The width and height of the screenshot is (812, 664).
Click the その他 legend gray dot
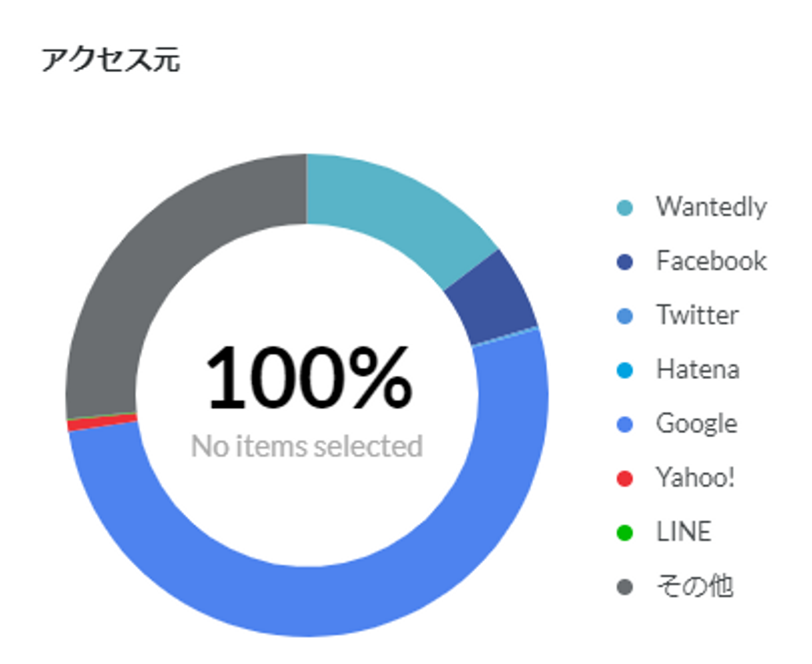(x=625, y=587)
